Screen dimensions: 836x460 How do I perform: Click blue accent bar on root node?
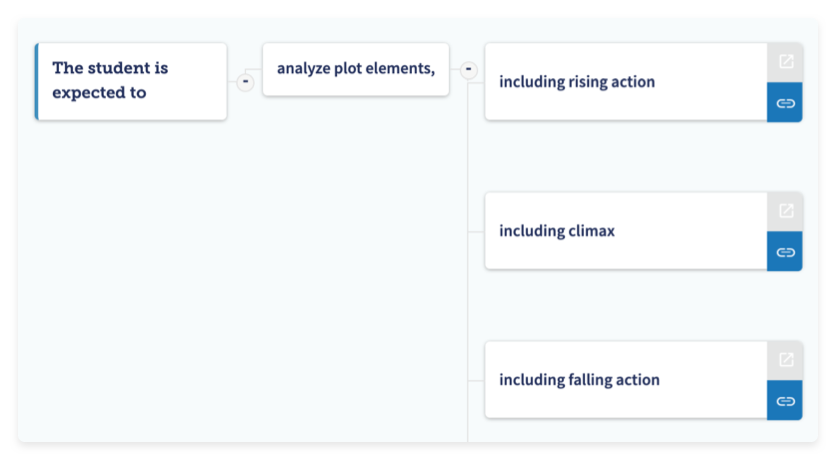tap(37, 81)
